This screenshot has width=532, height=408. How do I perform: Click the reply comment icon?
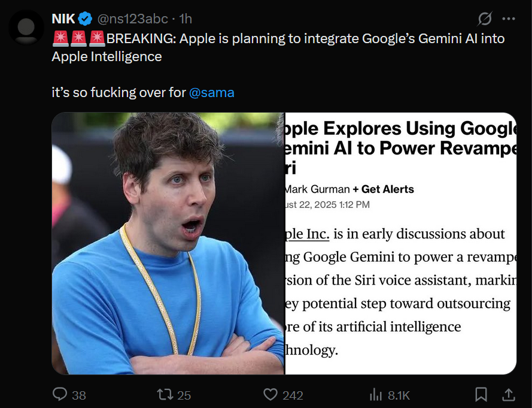pyautogui.click(x=60, y=394)
